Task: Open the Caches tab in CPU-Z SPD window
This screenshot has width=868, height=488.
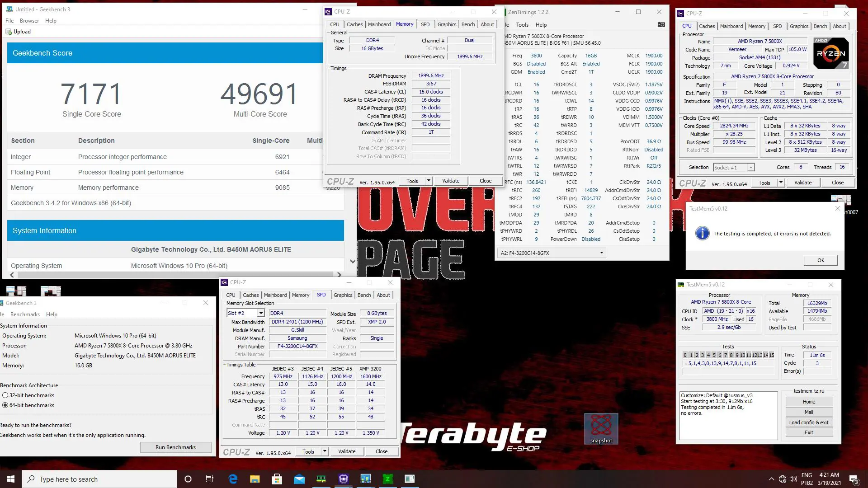Action: point(251,295)
